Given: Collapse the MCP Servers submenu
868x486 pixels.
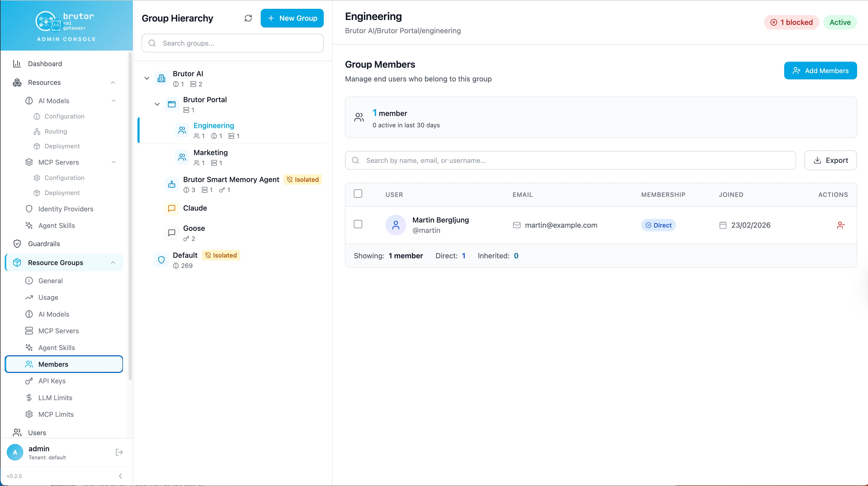Looking at the screenshot, I should (x=114, y=162).
